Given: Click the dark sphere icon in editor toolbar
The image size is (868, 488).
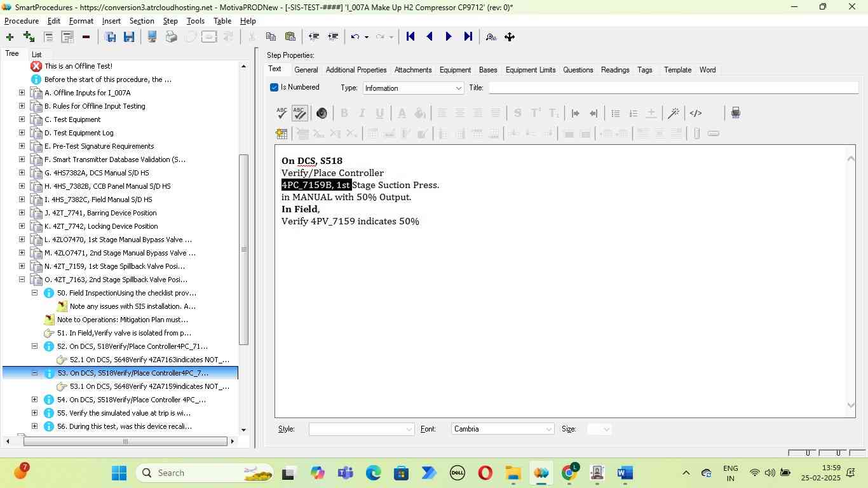Looking at the screenshot, I should coord(322,113).
